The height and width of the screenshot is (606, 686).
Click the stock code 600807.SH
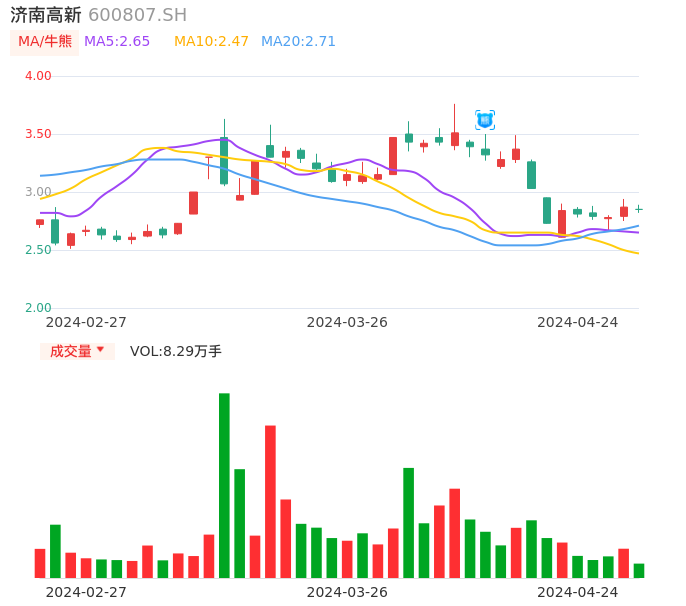[137, 15]
